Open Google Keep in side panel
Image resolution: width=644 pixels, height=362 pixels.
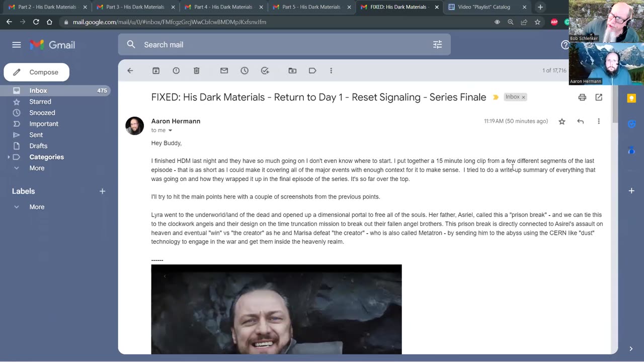pos(631,98)
